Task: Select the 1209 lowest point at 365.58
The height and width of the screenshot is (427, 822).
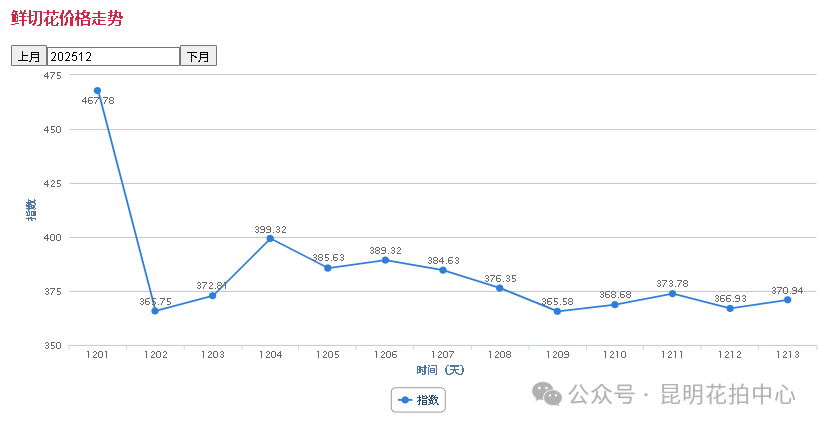Action: pyautogui.click(x=557, y=311)
